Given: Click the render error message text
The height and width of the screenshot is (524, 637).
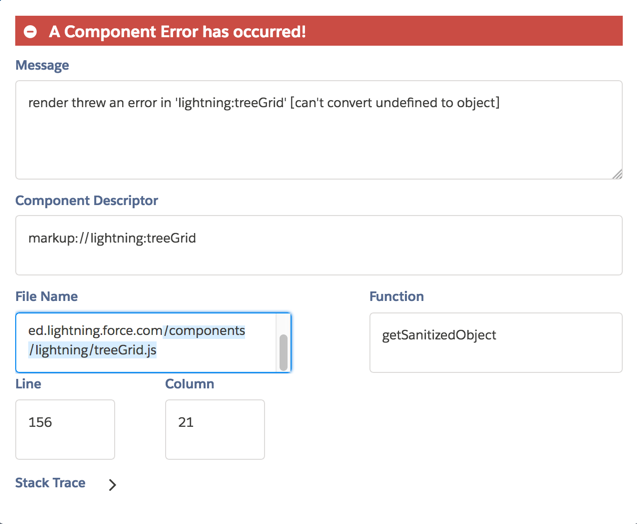Looking at the screenshot, I should pos(263,102).
